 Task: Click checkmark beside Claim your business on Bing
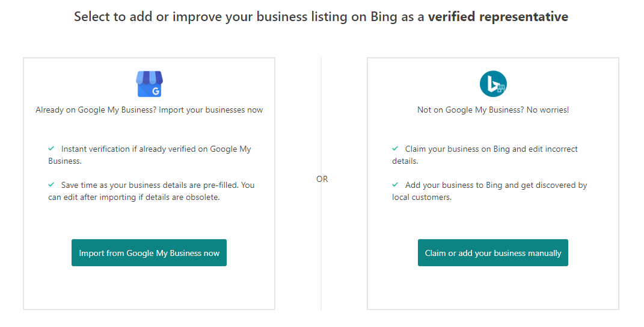395,148
